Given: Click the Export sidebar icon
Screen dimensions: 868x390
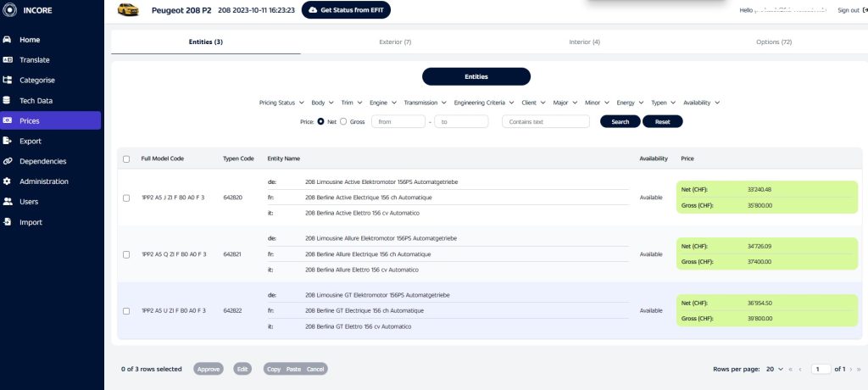Looking at the screenshot, I should (7, 141).
